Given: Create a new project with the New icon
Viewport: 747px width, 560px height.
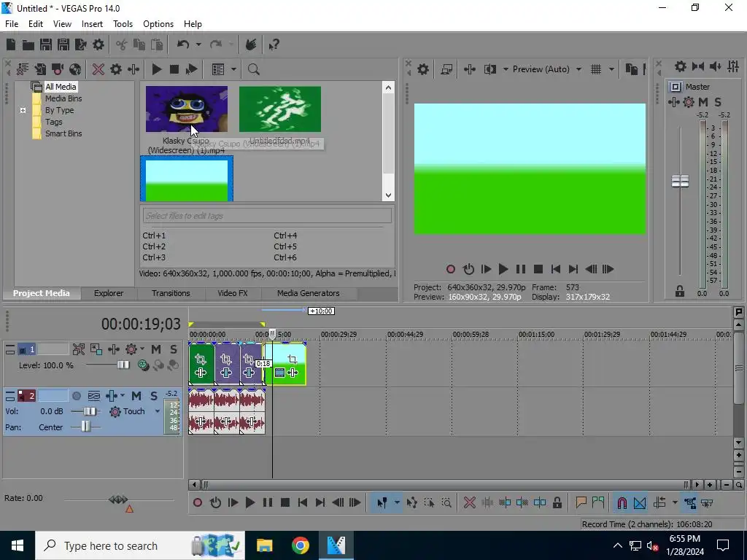Looking at the screenshot, I should click(x=11, y=44).
